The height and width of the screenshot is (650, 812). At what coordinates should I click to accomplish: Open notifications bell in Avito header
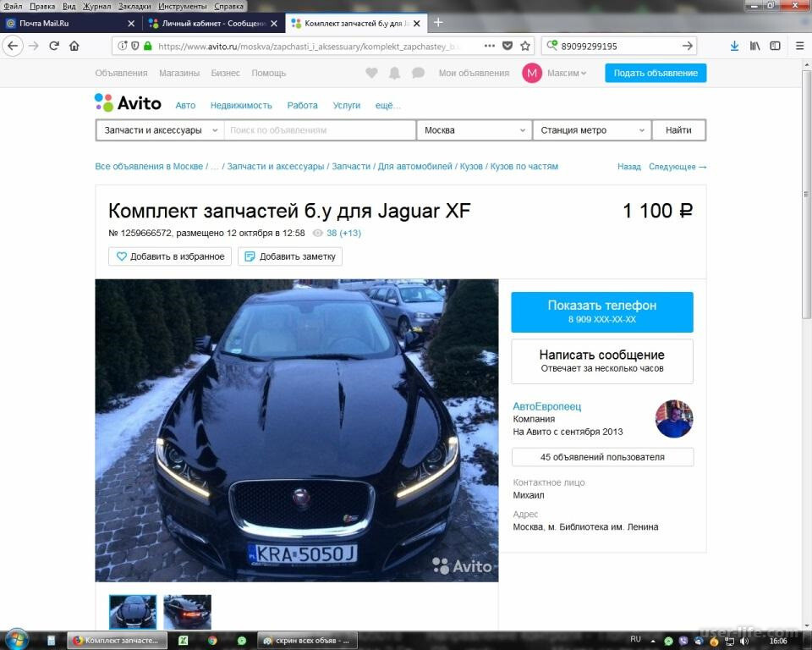(x=394, y=74)
